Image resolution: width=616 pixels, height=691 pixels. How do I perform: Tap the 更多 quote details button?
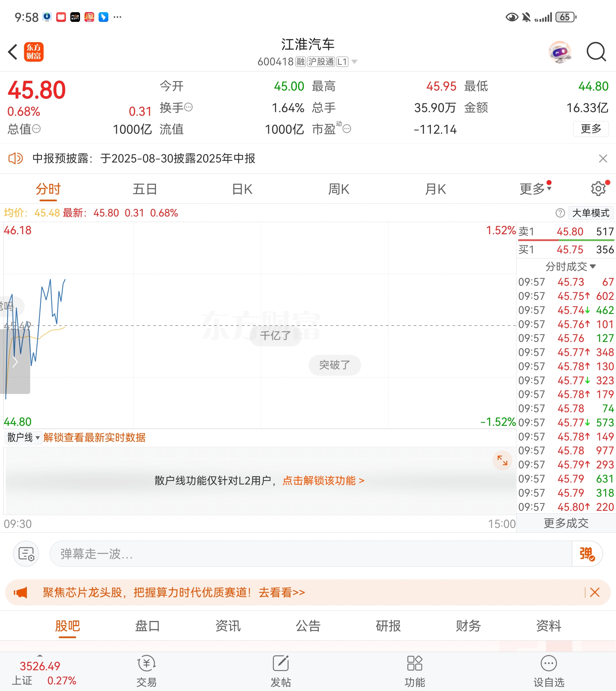[x=591, y=128]
